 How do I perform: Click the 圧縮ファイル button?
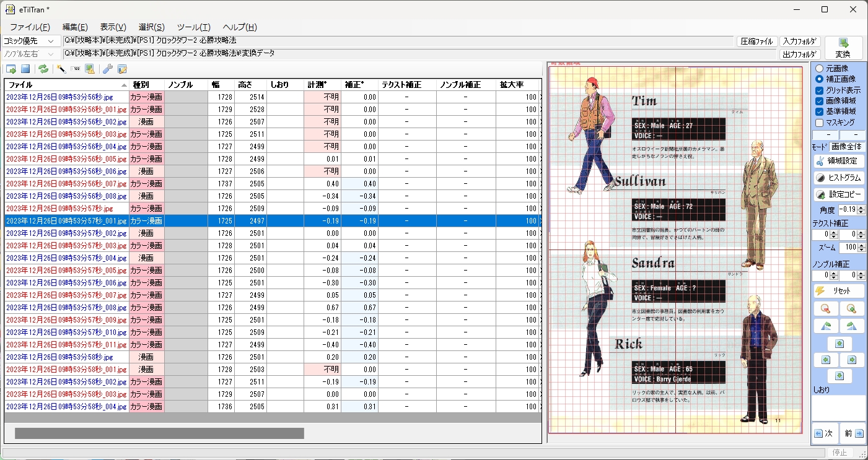pyautogui.click(x=757, y=41)
